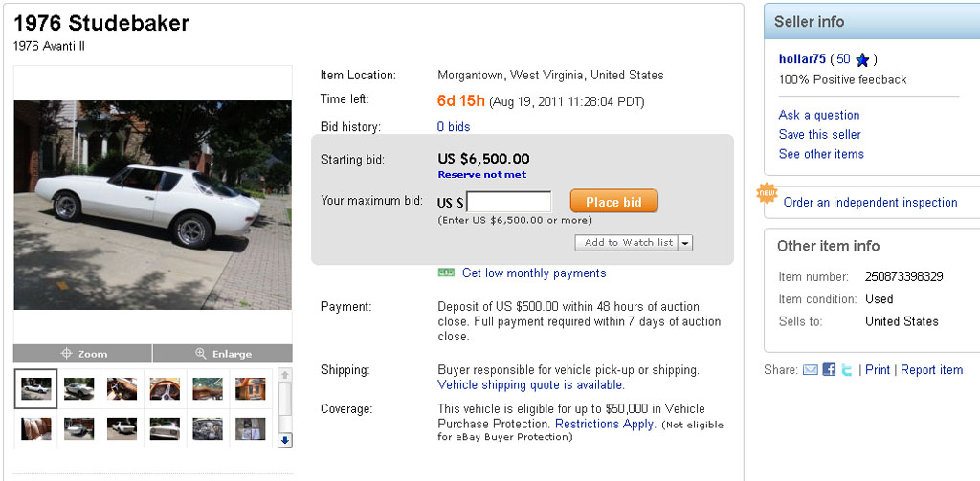This screenshot has width=980, height=481.
Task: Open Get low monthly payments link
Action: (x=533, y=273)
